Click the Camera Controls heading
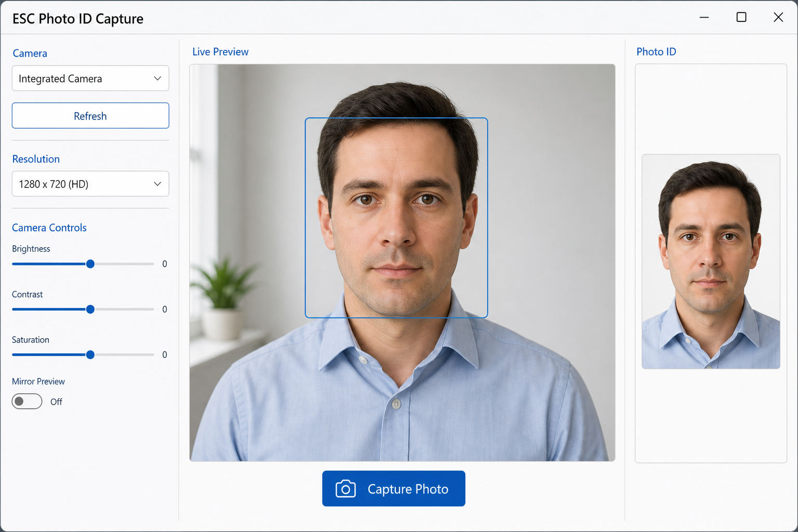The width and height of the screenshot is (798, 532). coord(49,228)
